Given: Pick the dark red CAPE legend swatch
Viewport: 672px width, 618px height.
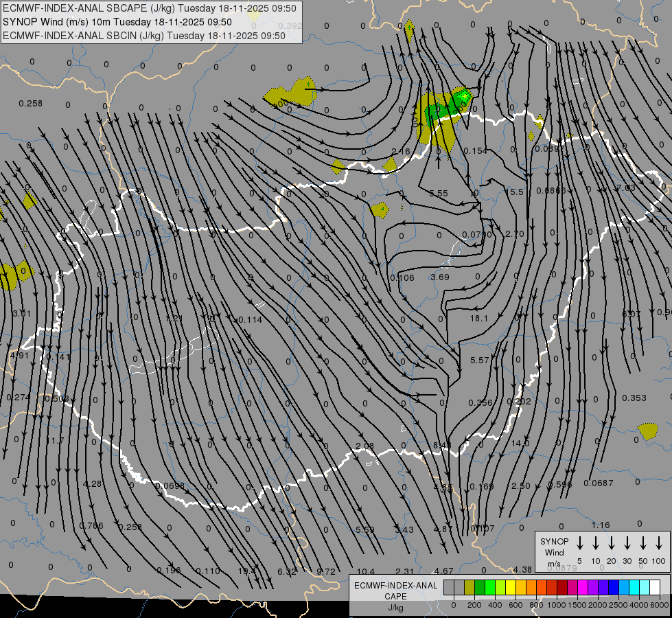Looking at the screenshot, I should [x=562, y=587].
